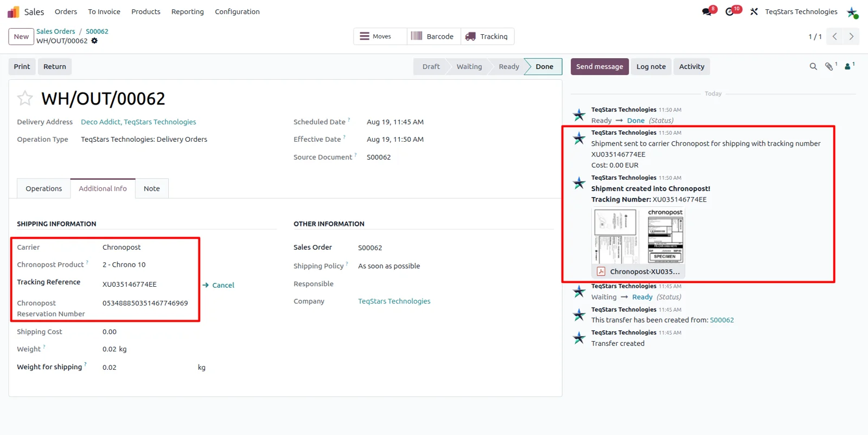Viewport: 868px width, 435px height.
Task: Open the attachments paperclip icon
Action: (830, 66)
